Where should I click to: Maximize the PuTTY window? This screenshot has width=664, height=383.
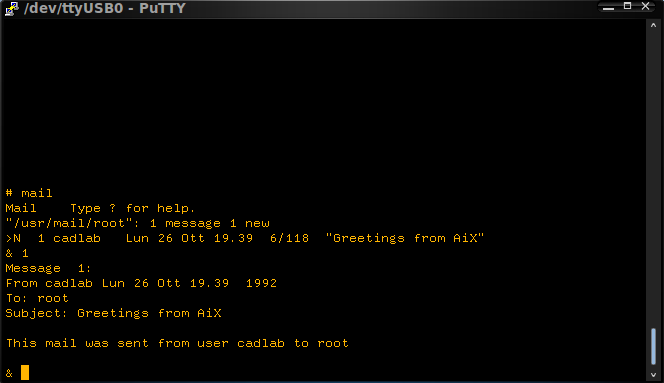tap(628, 6)
